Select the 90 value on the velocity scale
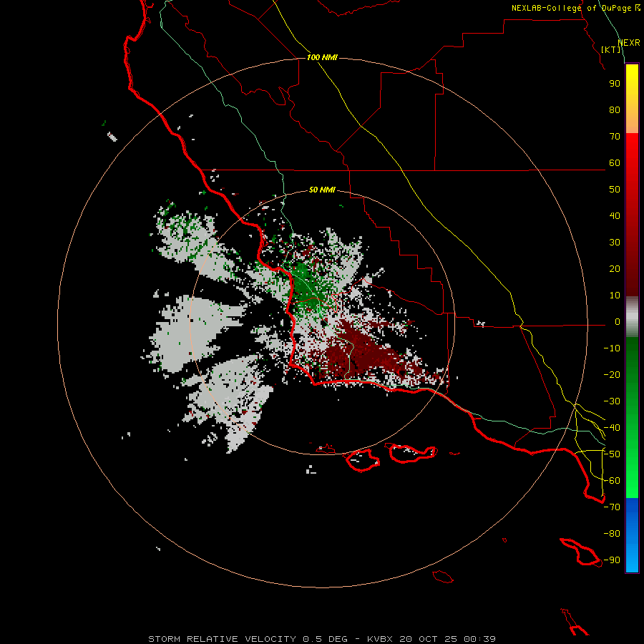Screen dimensions: 644x644 615,84
